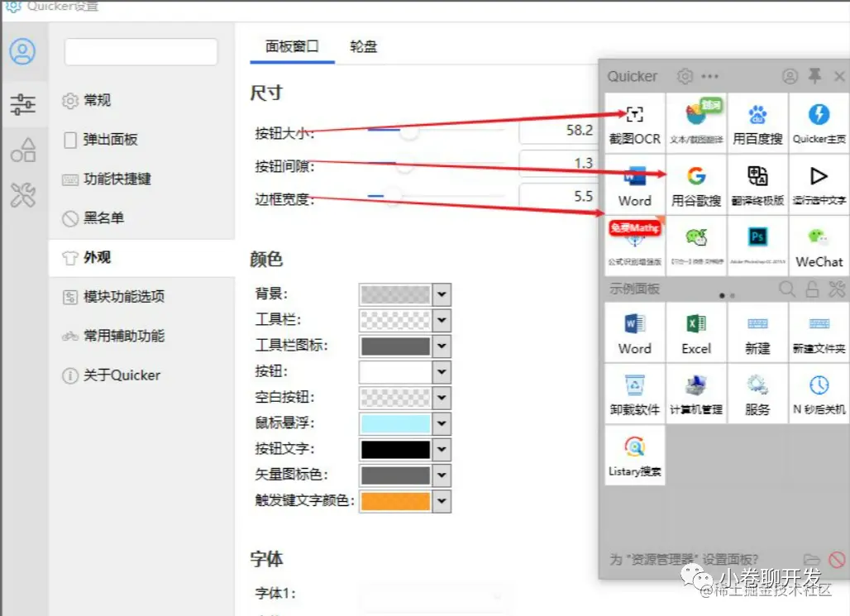
Task: Click the 按钮大小 value field 58.2
Action: click(558, 131)
